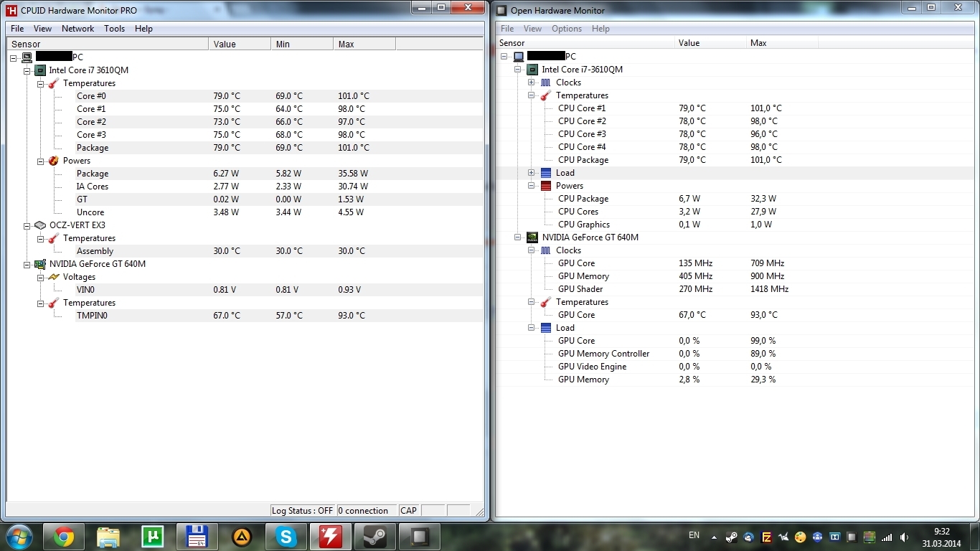This screenshot has height=551, width=980.
Task: Collapse the Voltages node in CPUID
Action: (41, 277)
